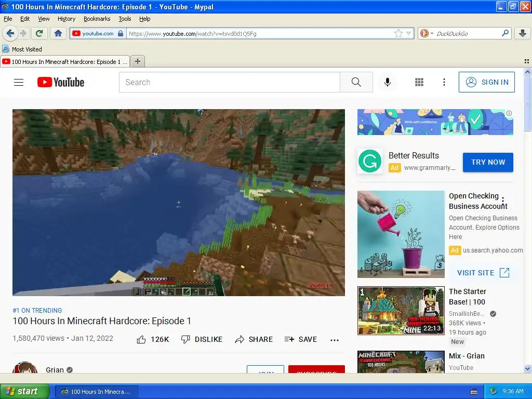Screen dimensions: 532x399
Task: Open the Mix - Grian title
Action: [x=467, y=356]
